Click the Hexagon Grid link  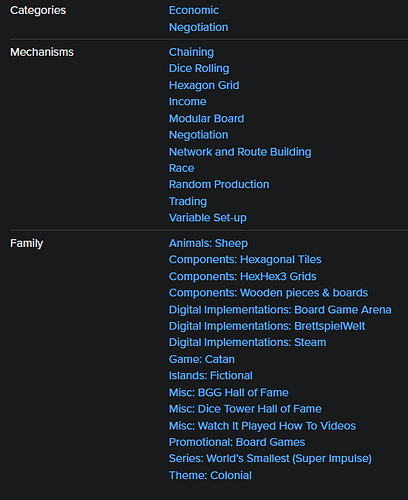(x=204, y=85)
